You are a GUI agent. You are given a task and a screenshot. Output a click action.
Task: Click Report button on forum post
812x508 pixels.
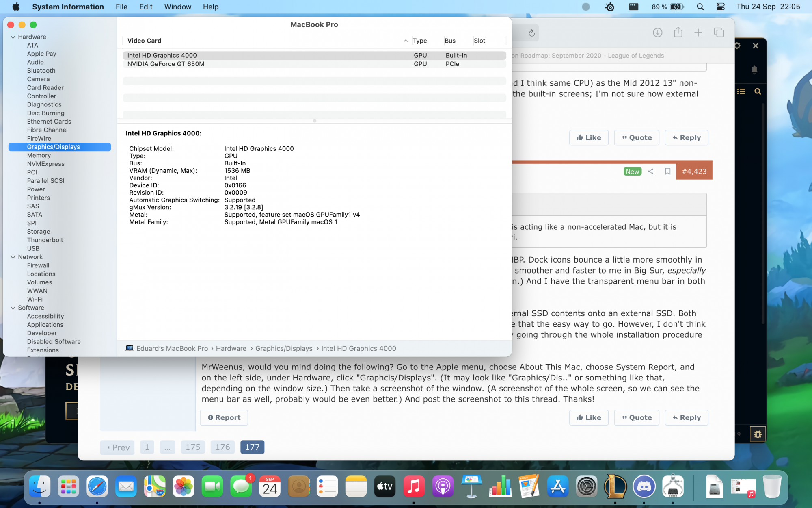pos(224,417)
